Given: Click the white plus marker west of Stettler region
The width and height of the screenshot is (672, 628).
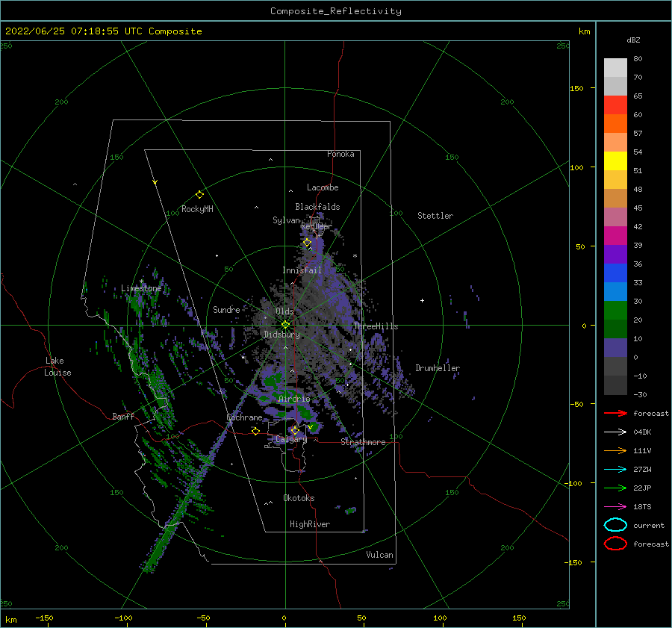Looking at the screenshot, I should (422, 300).
